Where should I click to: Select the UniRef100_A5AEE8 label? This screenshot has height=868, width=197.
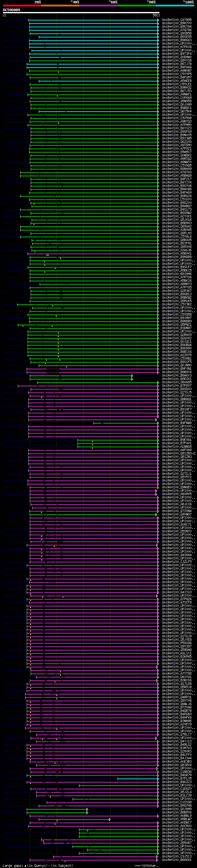[x=177, y=81]
